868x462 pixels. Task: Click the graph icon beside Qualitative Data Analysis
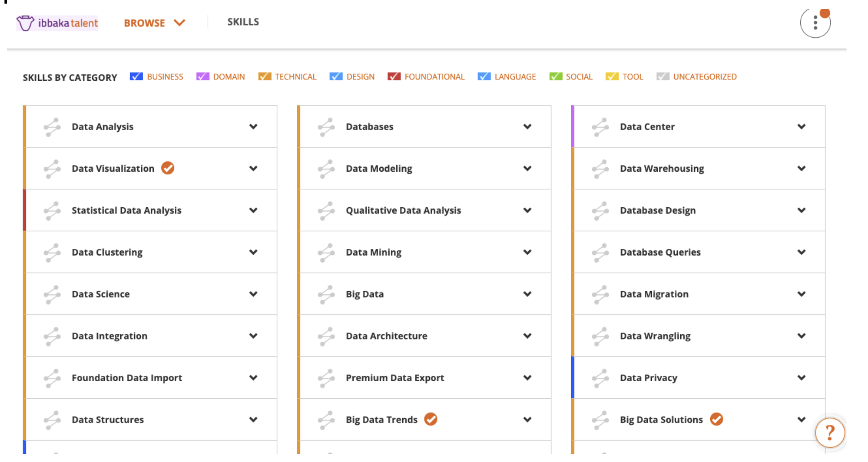click(x=326, y=210)
